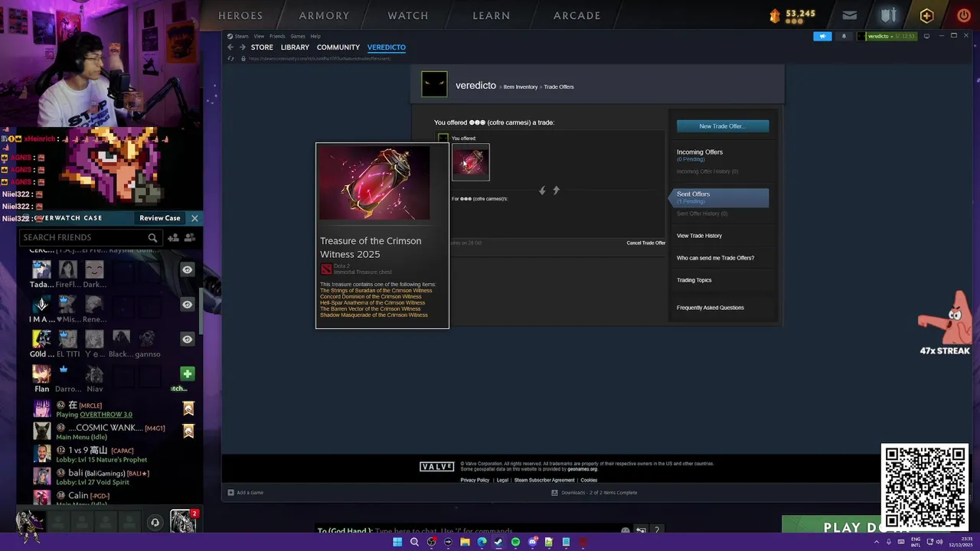Screen dimensions: 980x551
Task: Click the headset voice icon
Action: (x=155, y=523)
